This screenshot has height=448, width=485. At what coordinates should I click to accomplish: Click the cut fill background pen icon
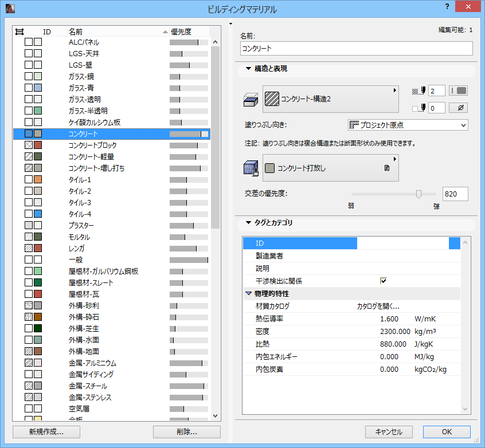[x=419, y=108]
